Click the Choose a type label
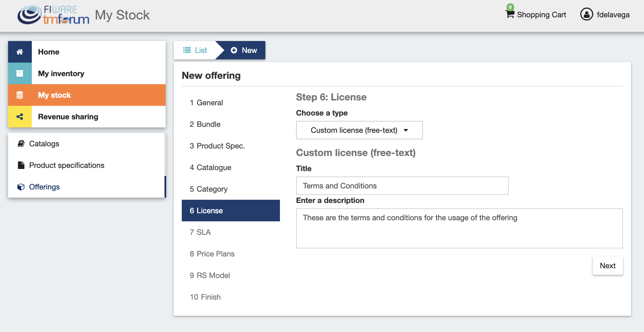Image resolution: width=644 pixels, height=332 pixels. pos(322,113)
